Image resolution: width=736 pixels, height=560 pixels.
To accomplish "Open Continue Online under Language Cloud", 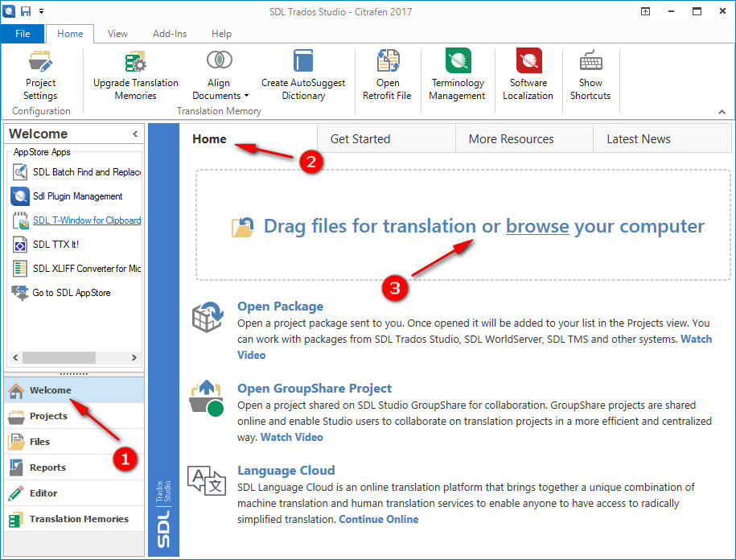I will tap(378, 519).
